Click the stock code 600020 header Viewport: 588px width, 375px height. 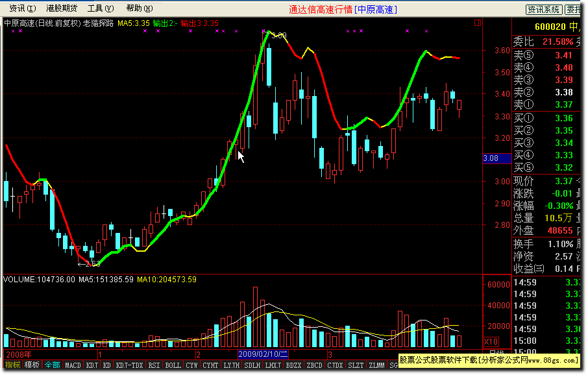tap(550, 27)
